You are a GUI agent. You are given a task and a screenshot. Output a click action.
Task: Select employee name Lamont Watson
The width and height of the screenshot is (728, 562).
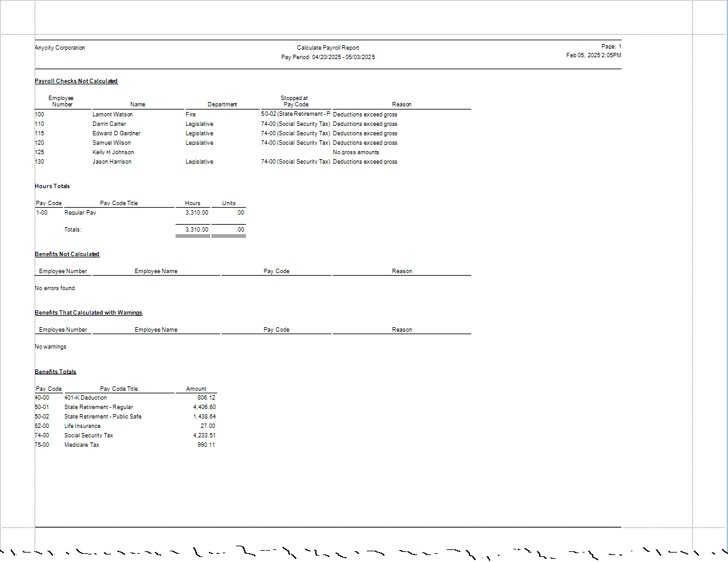point(113,115)
